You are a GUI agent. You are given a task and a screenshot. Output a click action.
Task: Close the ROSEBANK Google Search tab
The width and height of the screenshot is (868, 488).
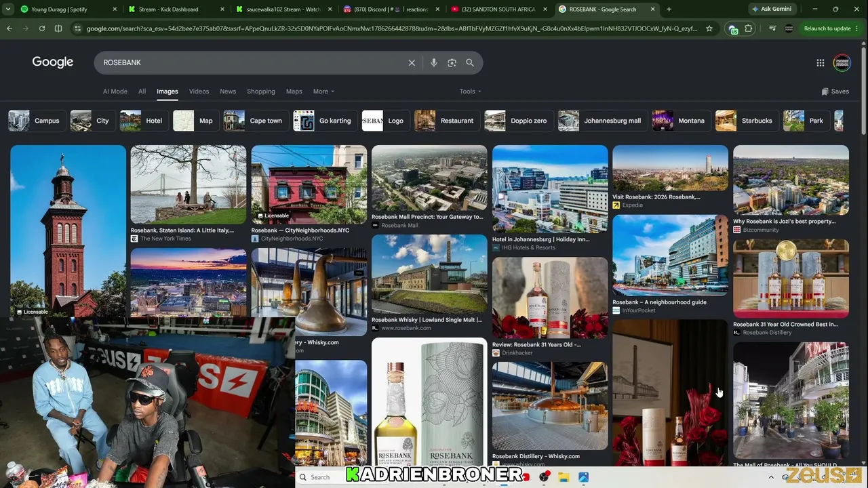click(x=653, y=9)
